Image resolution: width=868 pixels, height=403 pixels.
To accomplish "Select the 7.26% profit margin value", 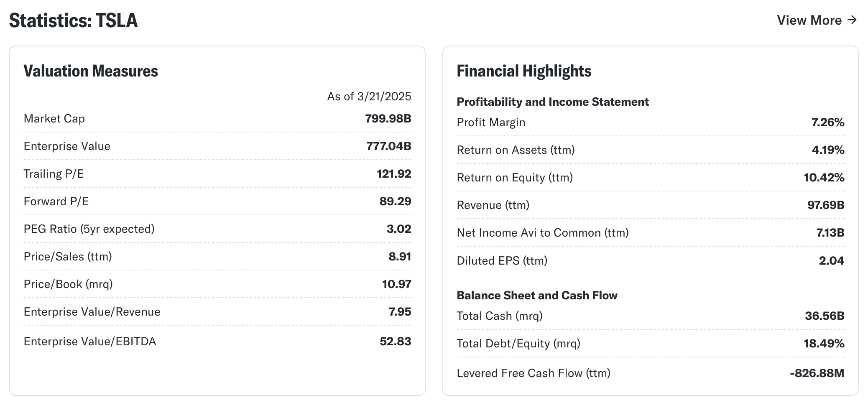I will coord(828,122).
